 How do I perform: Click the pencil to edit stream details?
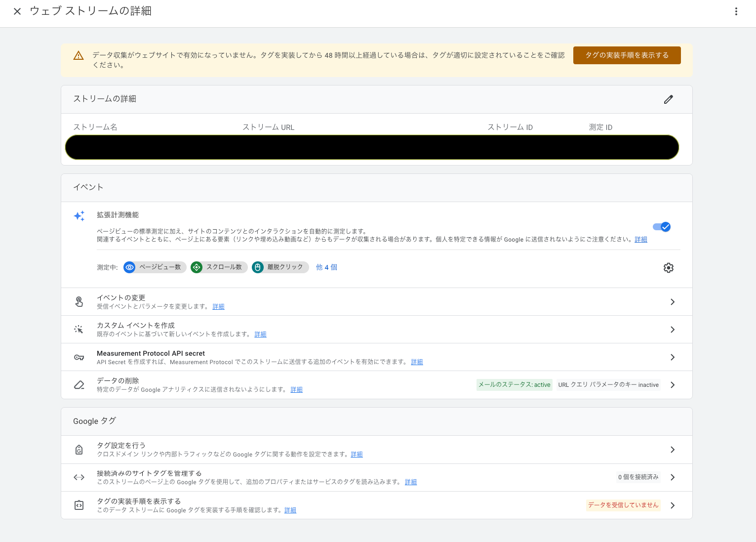click(668, 99)
